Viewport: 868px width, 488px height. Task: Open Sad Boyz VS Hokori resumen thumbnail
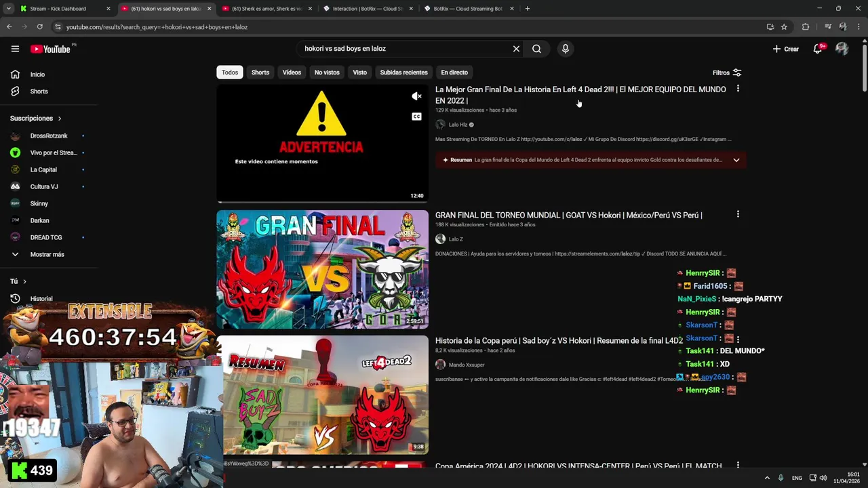coord(322,394)
